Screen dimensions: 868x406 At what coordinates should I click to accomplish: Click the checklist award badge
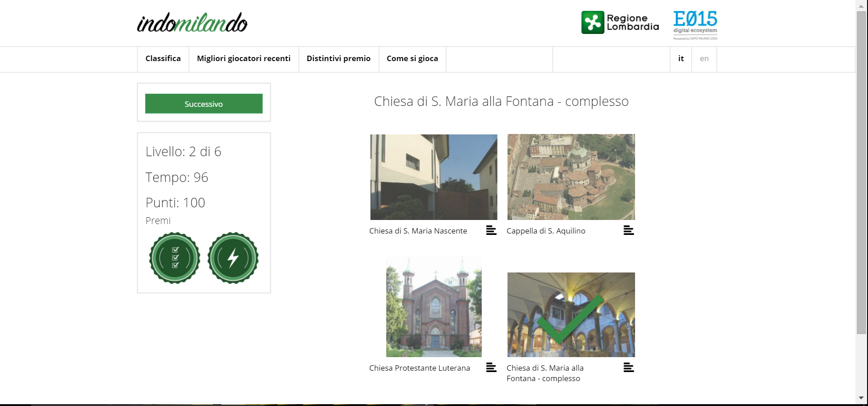tap(175, 258)
